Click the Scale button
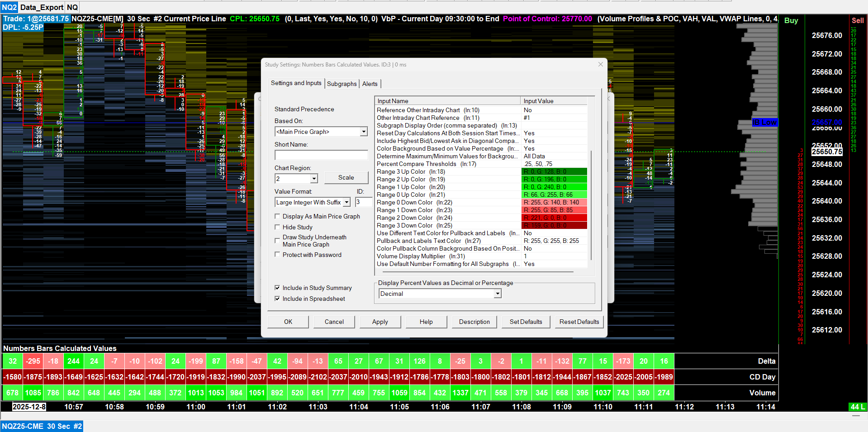The width and height of the screenshot is (868, 432). (x=346, y=178)
